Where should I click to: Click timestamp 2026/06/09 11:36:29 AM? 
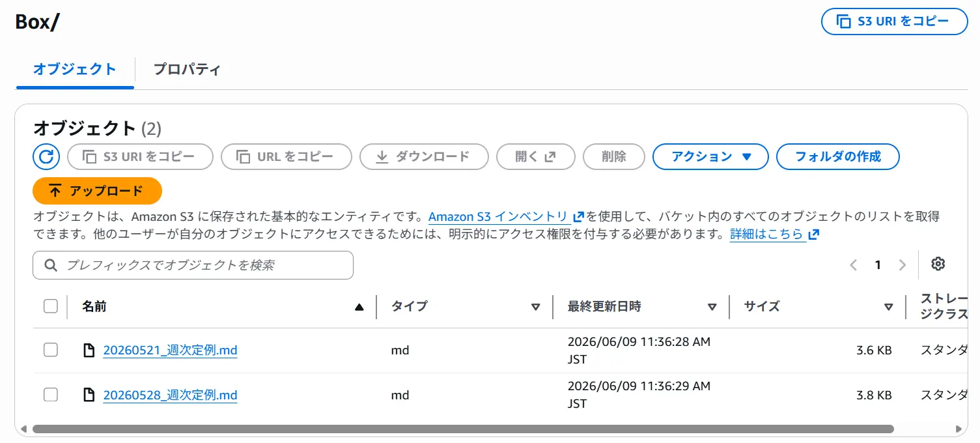[639, 395]
